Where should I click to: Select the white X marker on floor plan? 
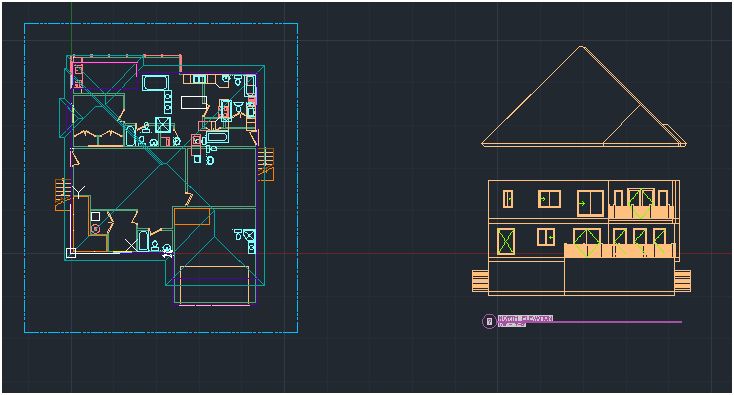(x=131, y=244)
